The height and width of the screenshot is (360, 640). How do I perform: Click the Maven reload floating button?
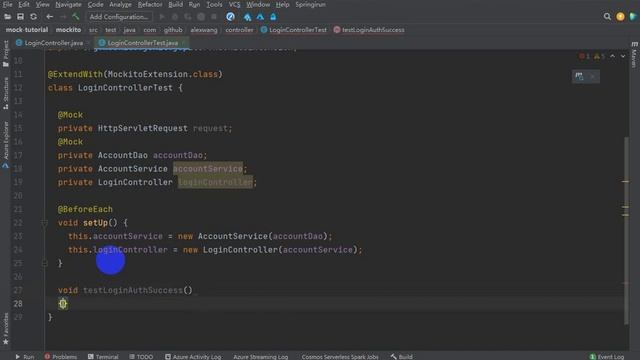[579, 76]
